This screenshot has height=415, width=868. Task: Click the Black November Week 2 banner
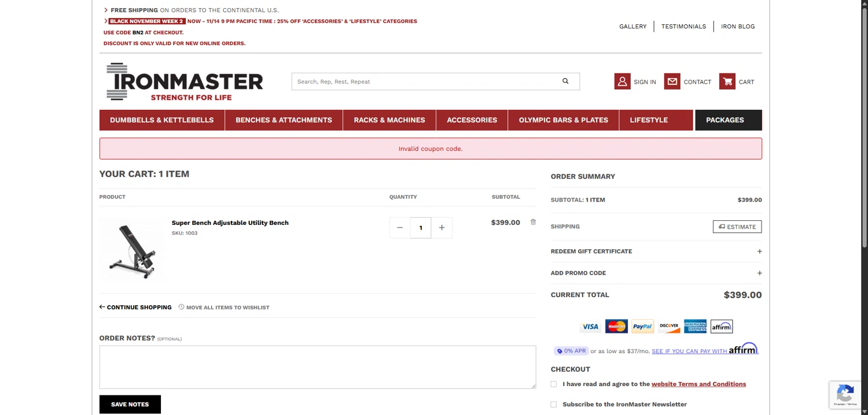(x=147, y=21)
